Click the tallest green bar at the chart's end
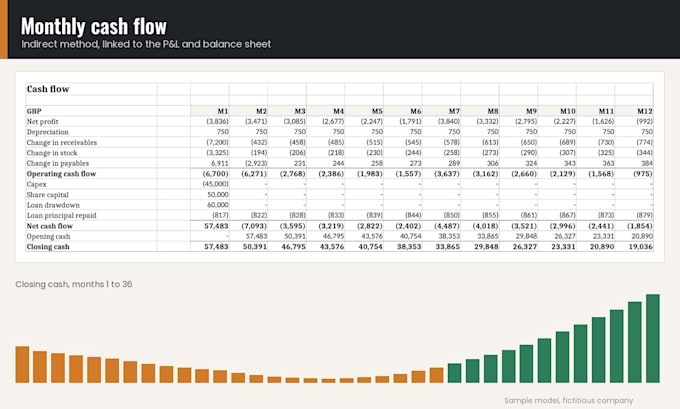Screen dimensions: 680x409 tap(653, 338)
